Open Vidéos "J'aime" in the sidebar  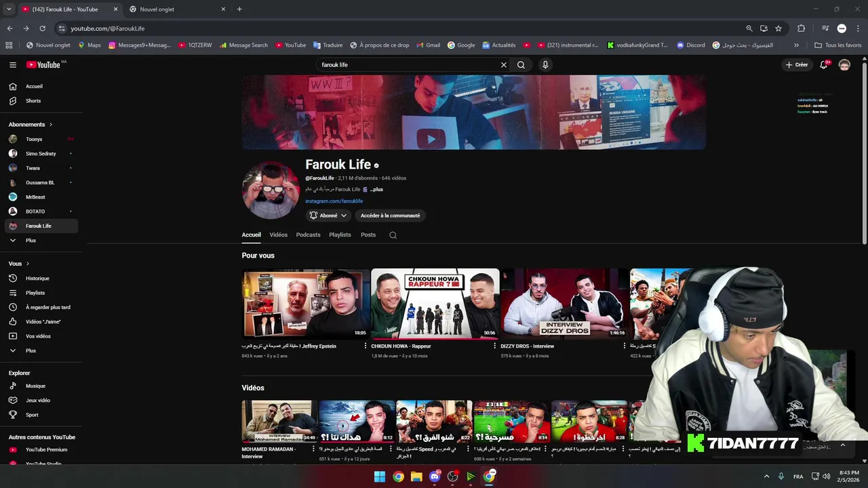(41, 322)
